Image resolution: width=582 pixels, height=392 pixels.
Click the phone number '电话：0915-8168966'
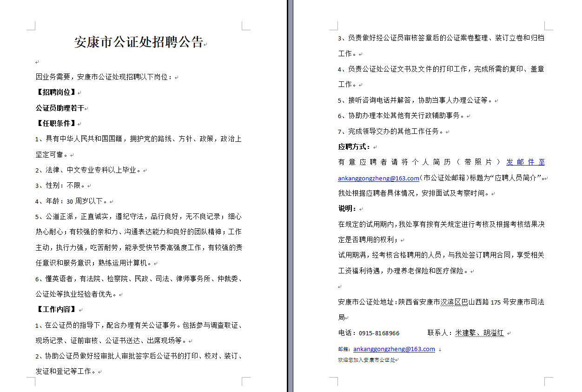[x=369, y=333]
